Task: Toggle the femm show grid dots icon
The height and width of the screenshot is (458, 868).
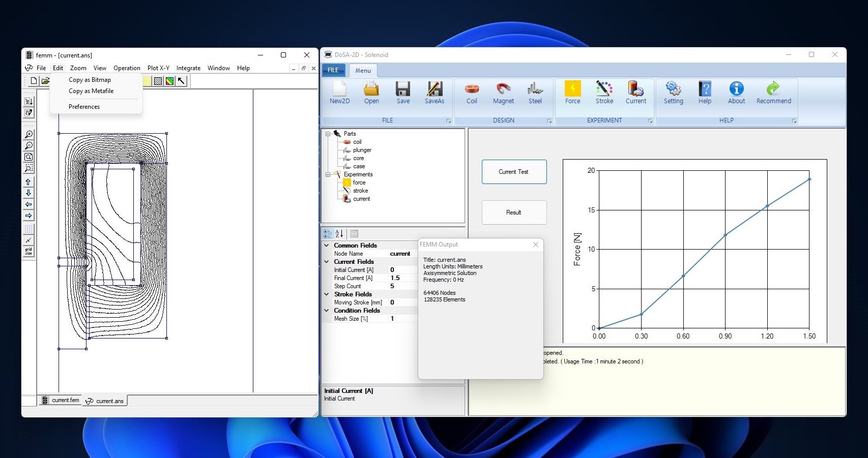Action: 28,229
